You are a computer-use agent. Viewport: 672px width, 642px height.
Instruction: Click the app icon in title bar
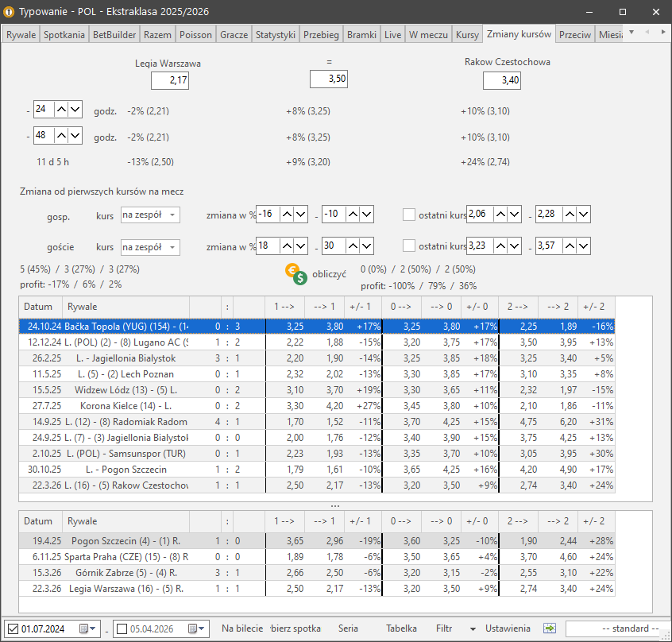10,12
